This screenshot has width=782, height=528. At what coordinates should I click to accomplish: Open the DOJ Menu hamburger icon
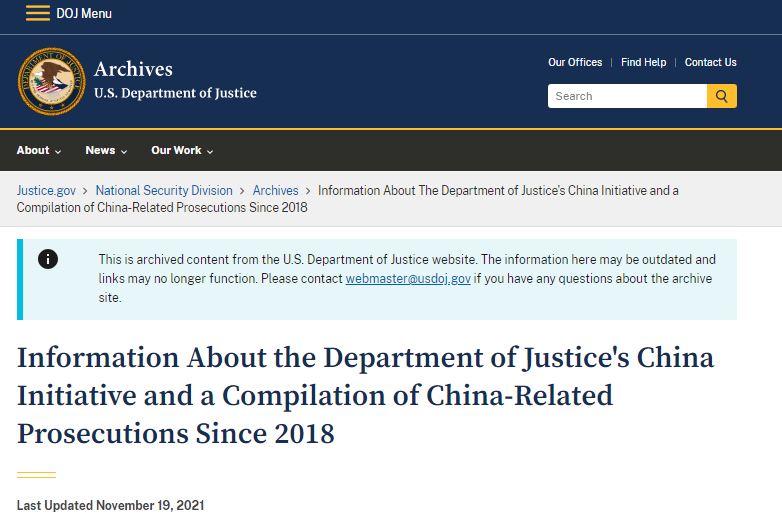tap(38, 13)
